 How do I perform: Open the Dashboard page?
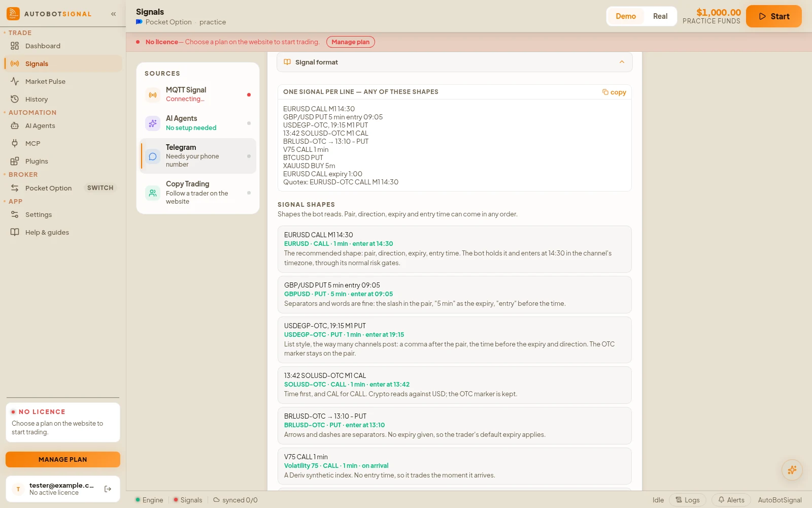(63, 46)
